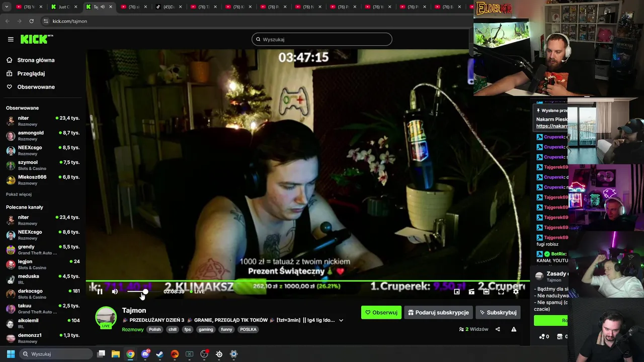
Task: Reload the page in Chrome
Action: pos(31,21)
